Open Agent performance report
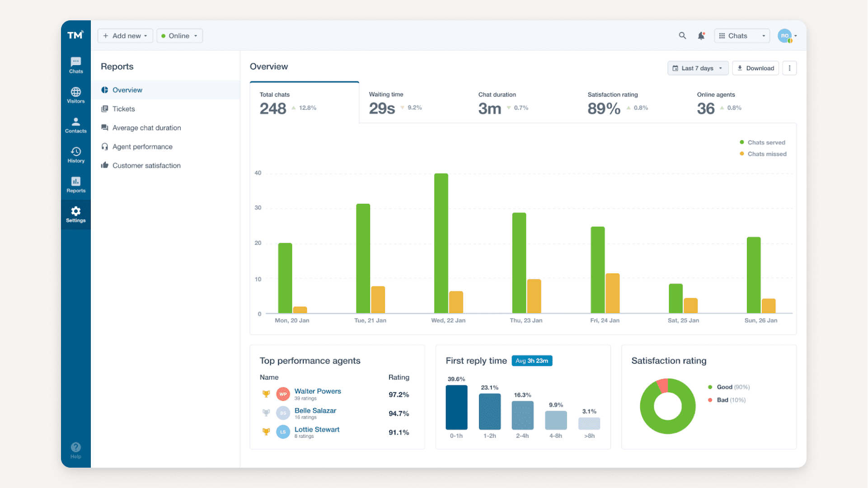 click(142, 146)
